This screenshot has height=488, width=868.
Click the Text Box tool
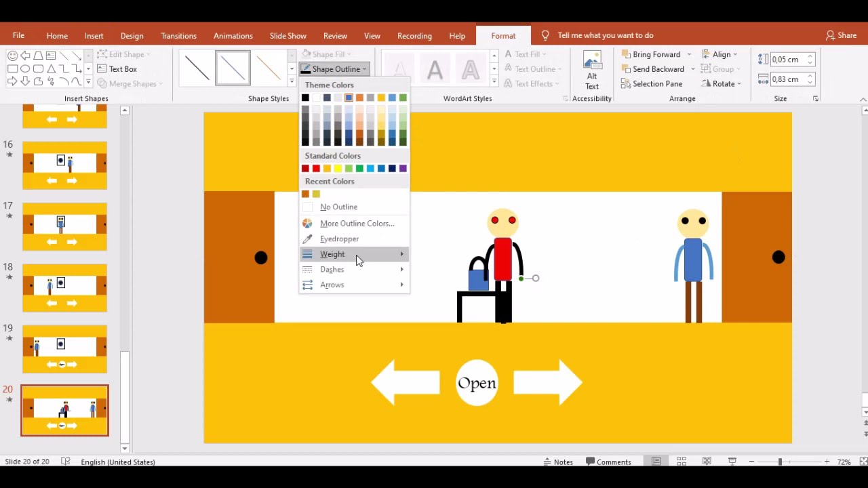(117, 69)
